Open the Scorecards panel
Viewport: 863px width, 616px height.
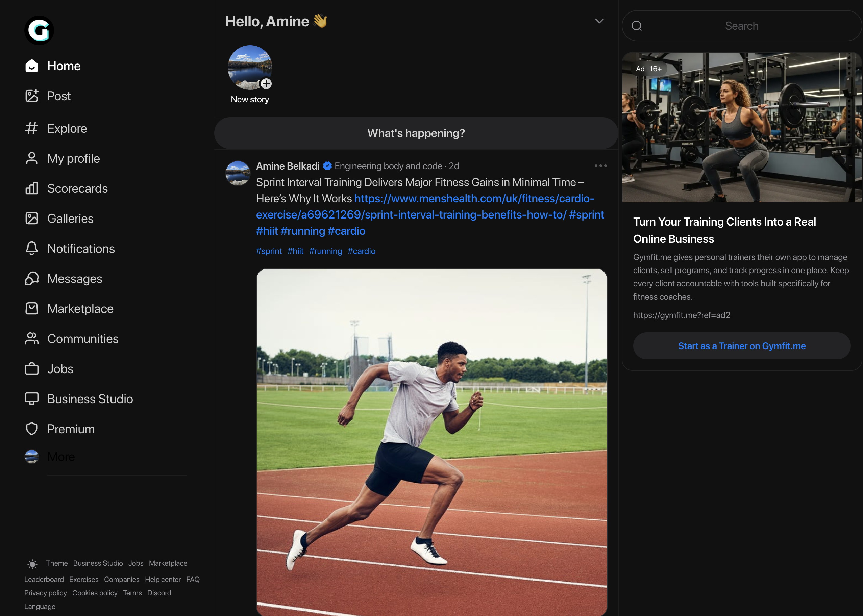(x=77, y=188)
